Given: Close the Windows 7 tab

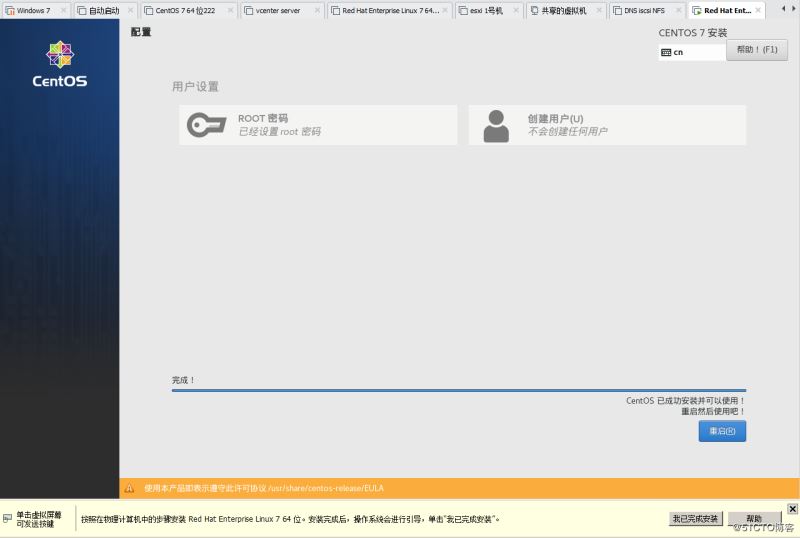Looking at the screenshot, I should click(x=63, y=10).
